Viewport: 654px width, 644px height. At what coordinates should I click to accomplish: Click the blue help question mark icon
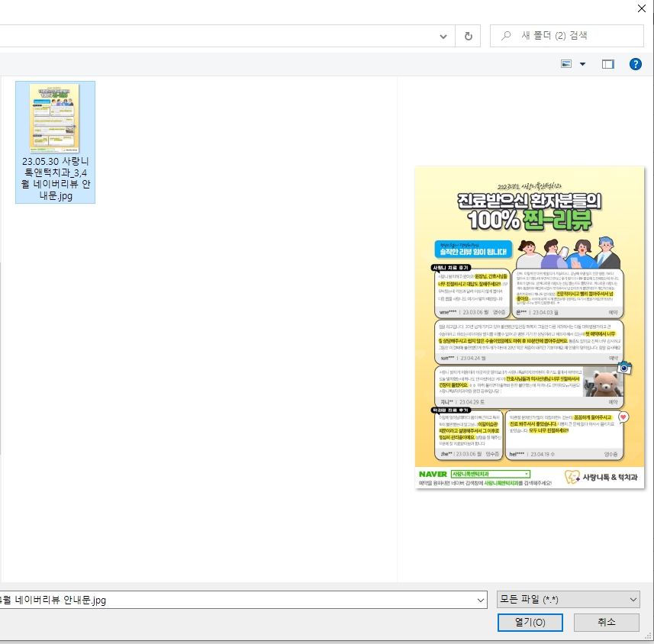pos(635,64)
